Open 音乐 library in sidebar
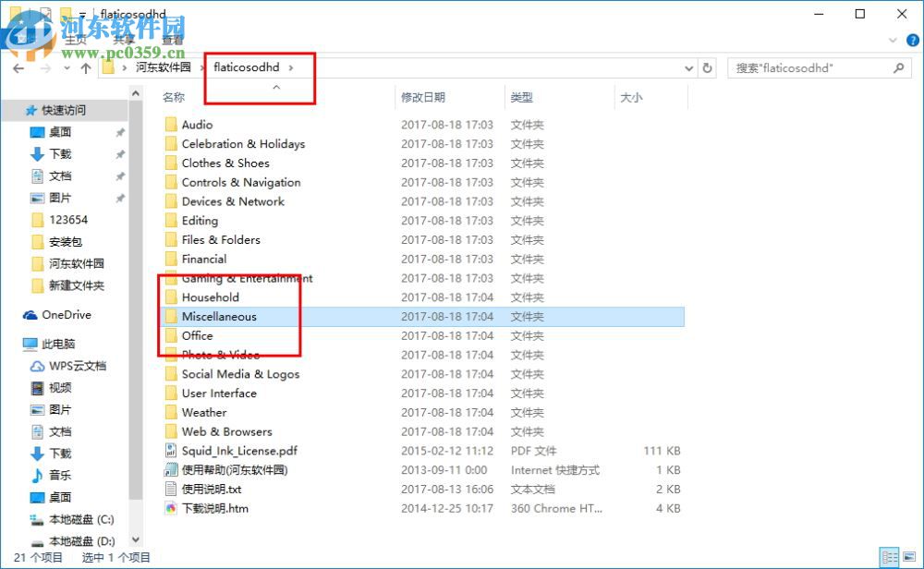The height and width of the screenshot is (569, 924). pos(51,476)
